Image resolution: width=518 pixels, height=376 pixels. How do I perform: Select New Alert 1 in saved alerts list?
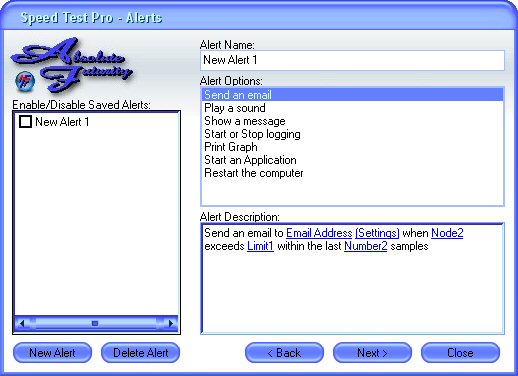click(62, 122)
